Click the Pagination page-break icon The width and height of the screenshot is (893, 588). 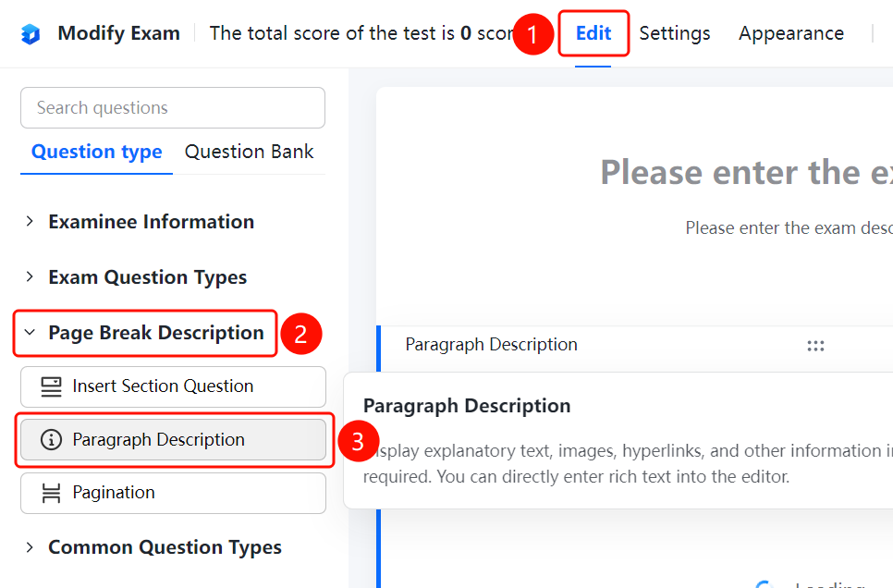51,493
